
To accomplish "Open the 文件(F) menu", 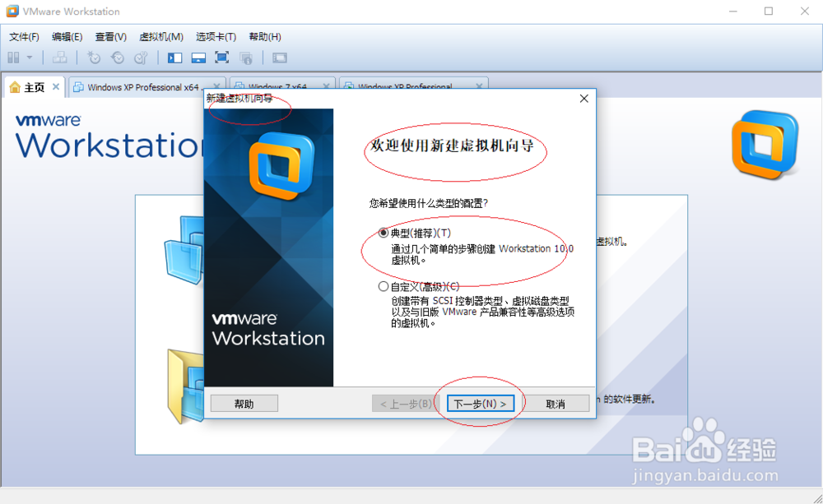I will pos(24,37).
